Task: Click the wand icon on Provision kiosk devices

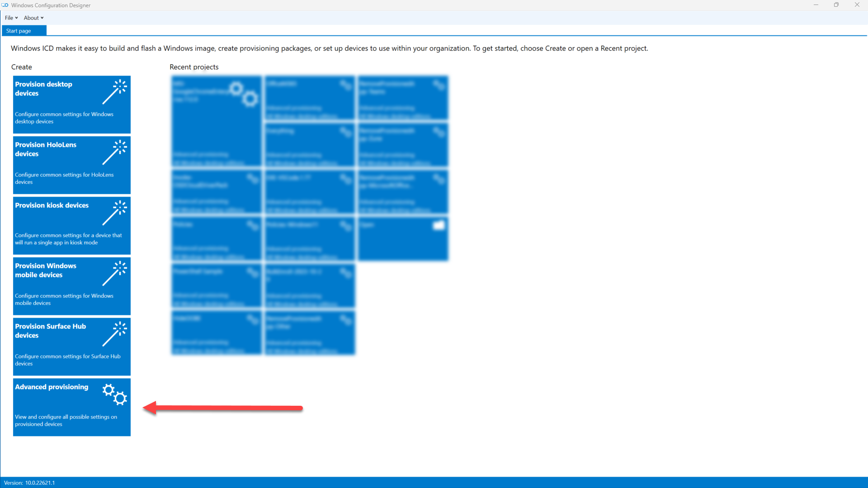Action: pos(114,213)
